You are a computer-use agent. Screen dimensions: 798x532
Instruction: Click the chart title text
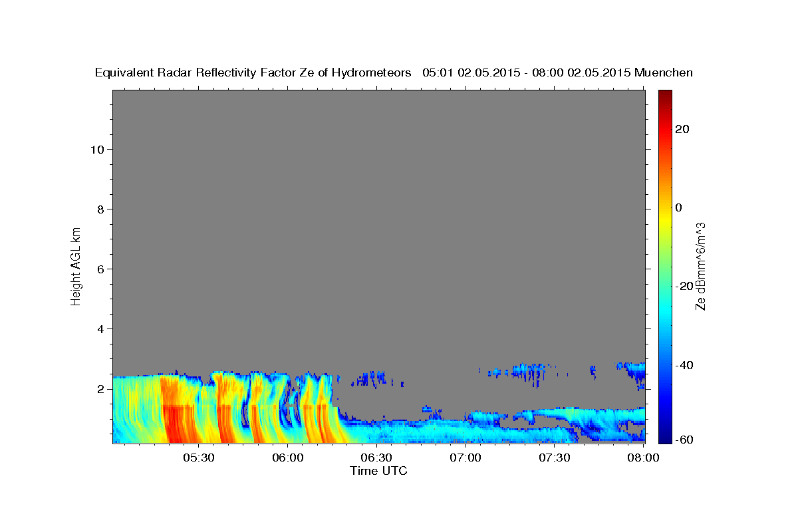click(x=394, y=72)
